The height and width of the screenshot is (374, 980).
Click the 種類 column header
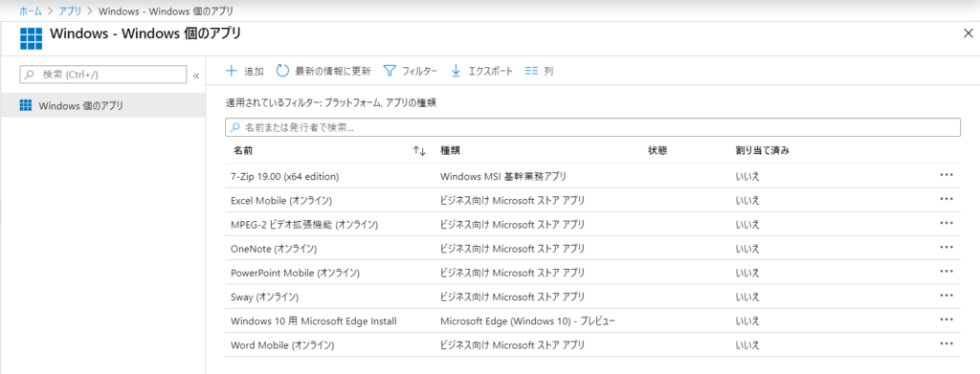451,151
